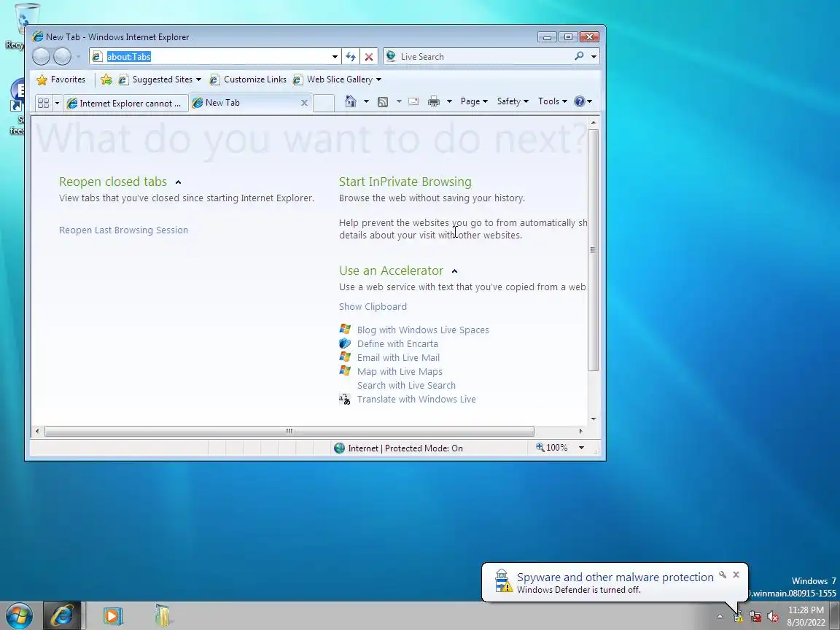The width and height of the screenshot is (840, 630).
Task: Click the Read Mail envelope icon
Action: [x=413, y=101]
